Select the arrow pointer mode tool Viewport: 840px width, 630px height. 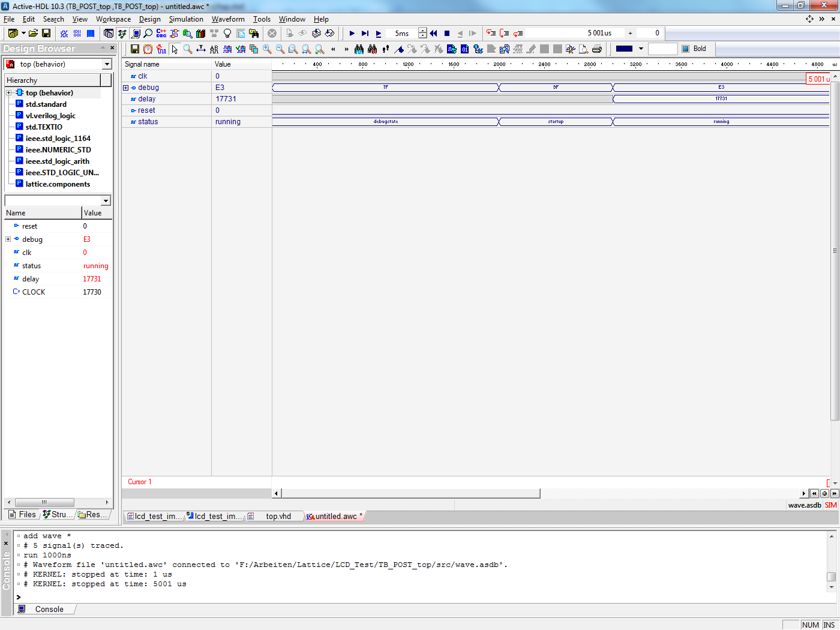175,49
